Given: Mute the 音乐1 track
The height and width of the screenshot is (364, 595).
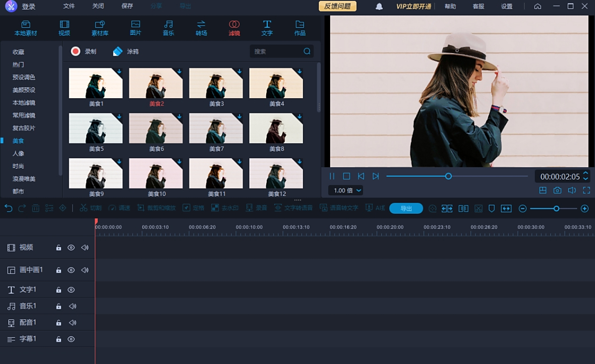Looking at the screenshot, I should click(73, 306).
